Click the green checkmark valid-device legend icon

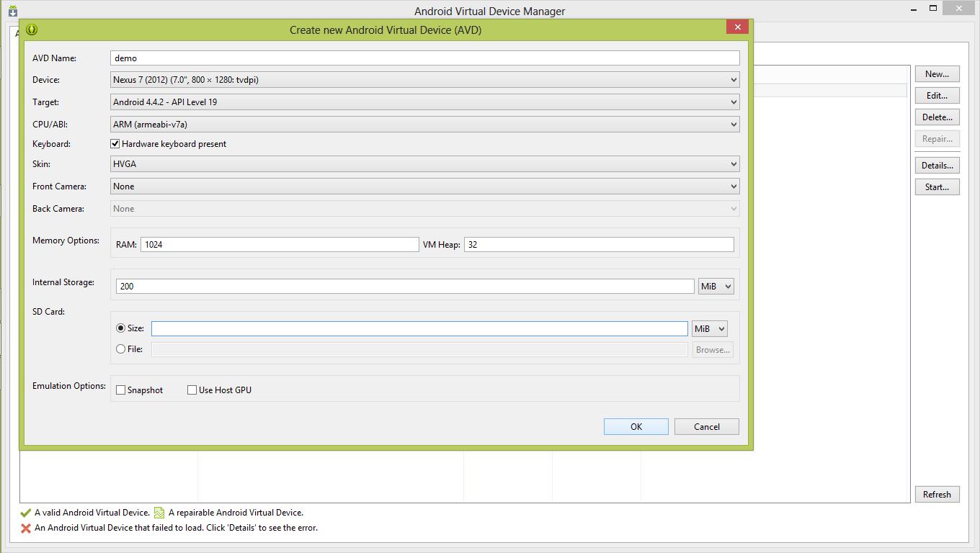26,513
